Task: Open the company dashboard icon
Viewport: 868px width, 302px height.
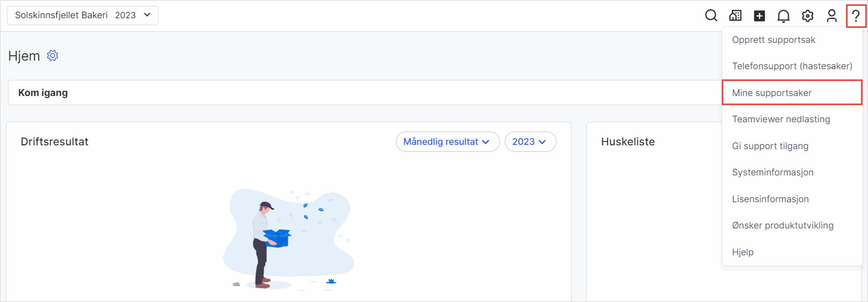Action: tap(736, 16)
